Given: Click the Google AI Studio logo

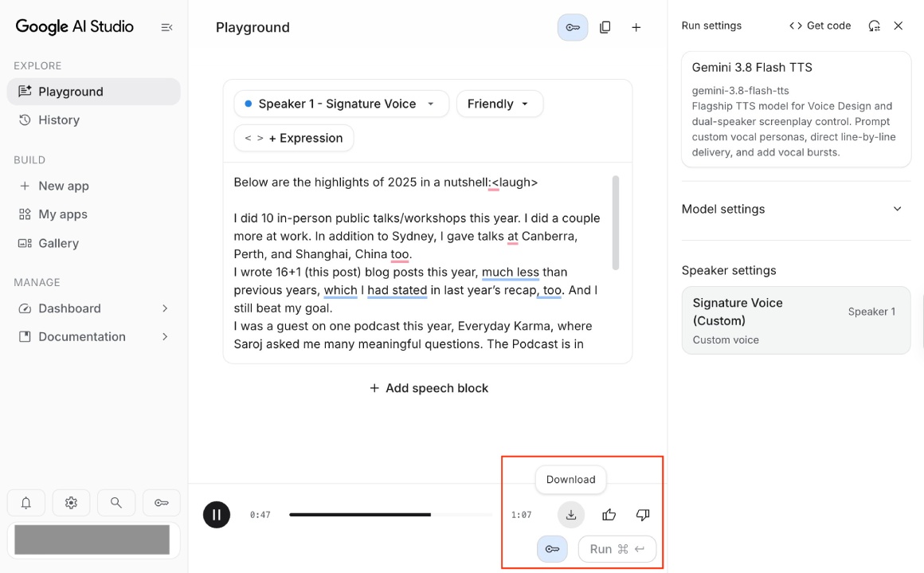Looking at the screenshot, I should coord(74,26).
